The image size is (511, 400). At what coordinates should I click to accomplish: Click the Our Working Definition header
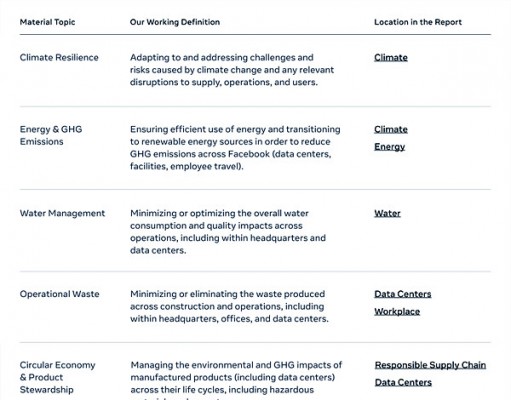pos(175,22)
